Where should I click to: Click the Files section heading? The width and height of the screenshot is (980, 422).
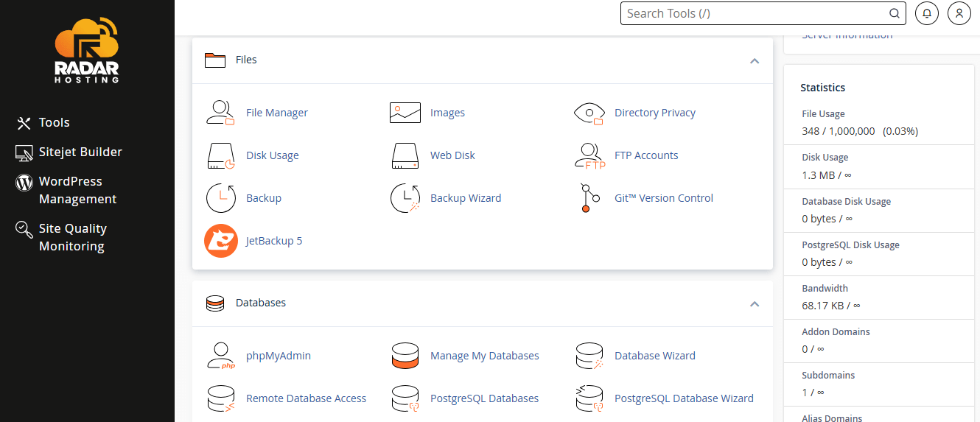[x=246, y=60]
